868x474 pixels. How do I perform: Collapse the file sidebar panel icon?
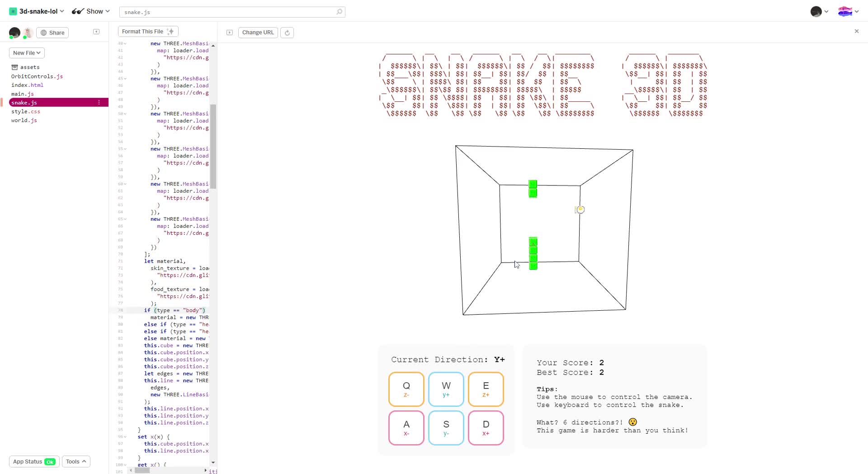(96, 32)
